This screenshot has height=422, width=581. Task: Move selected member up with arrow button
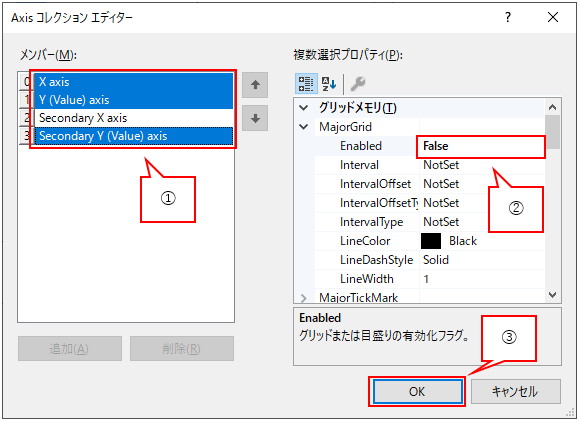pos(255,85)
